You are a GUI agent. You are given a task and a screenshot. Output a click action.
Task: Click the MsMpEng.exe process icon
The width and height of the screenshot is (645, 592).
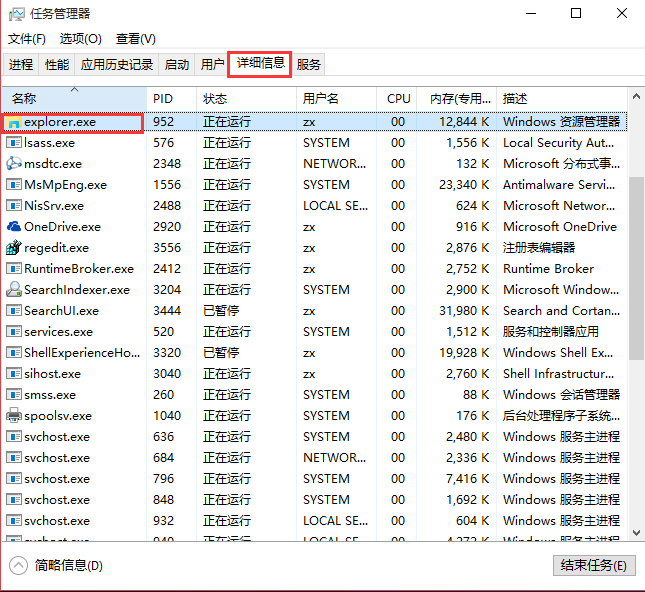pos(14,185)
